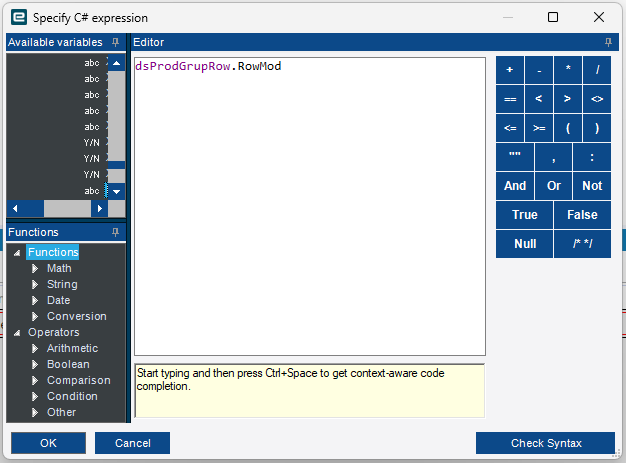
Task: Select the String tree item
Action: click(x=62, y=284)
